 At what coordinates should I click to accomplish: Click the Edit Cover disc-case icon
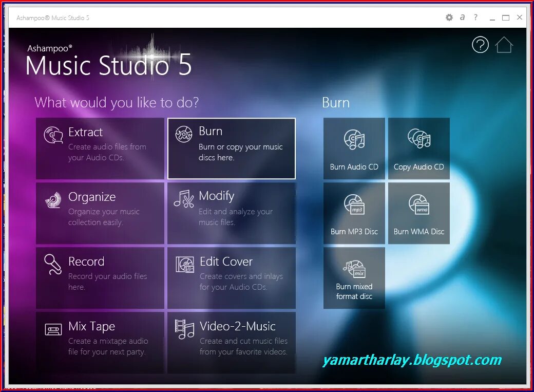(x=184, y=265)
